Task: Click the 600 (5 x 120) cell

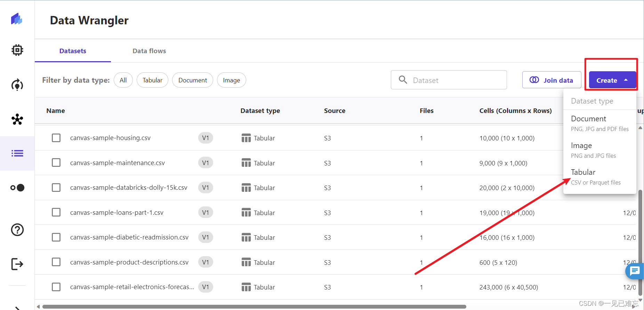Action: 498,262
